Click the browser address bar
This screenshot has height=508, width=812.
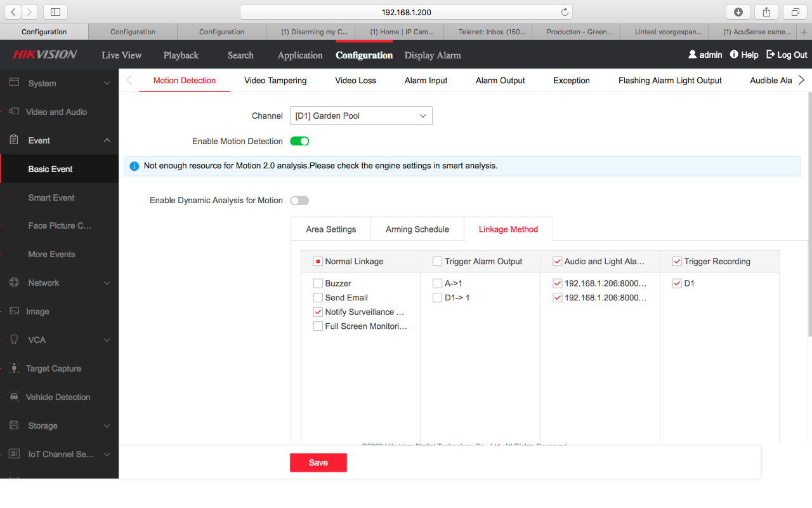406,12
